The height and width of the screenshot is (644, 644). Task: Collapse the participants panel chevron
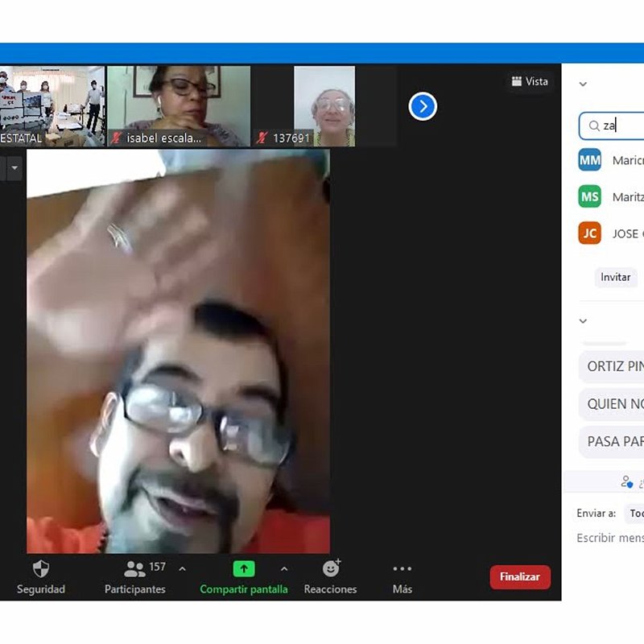[583, 84]
